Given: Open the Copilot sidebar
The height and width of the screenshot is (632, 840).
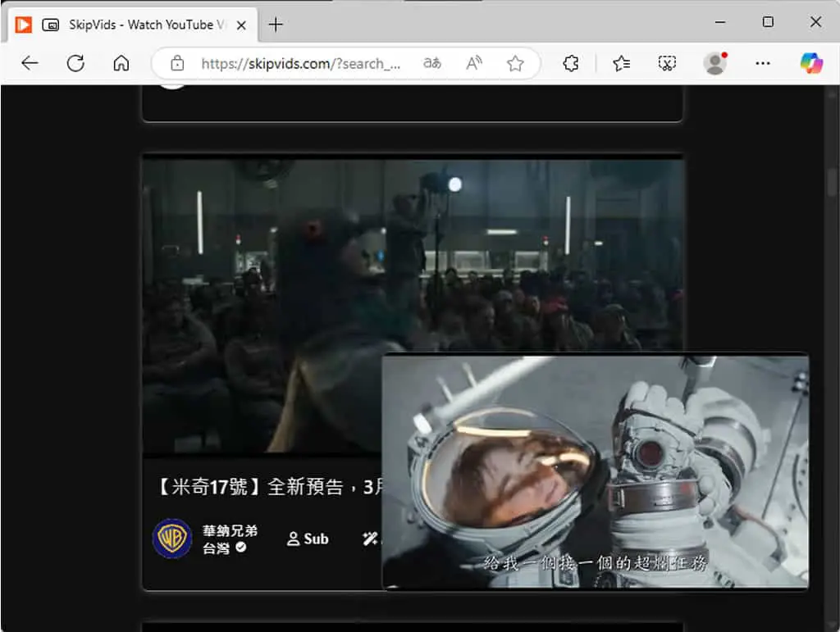Looking at the screenshot, I should (x=811, y=63).
